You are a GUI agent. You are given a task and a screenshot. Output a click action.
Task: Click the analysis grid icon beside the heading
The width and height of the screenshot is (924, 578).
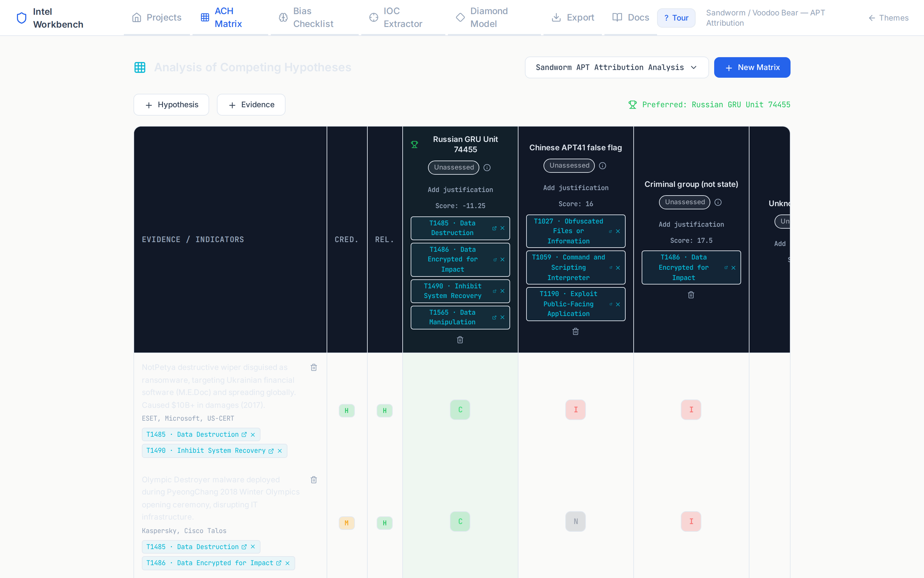tap(140, 68)
